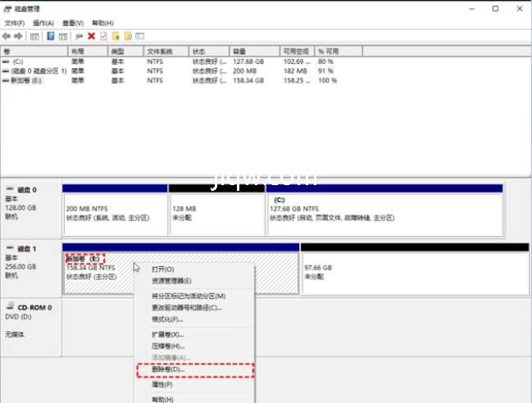
Task: Click the Forward arrow in toolbar
Action: 18,37
